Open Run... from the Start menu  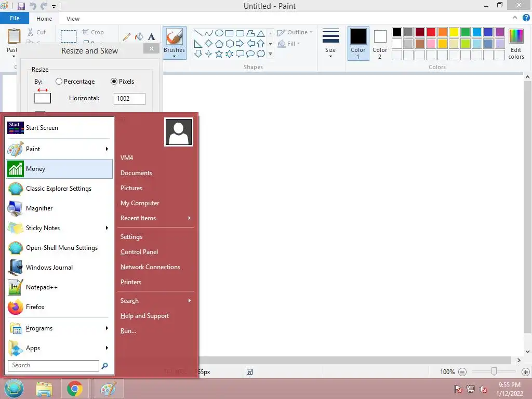click(128, 331)
